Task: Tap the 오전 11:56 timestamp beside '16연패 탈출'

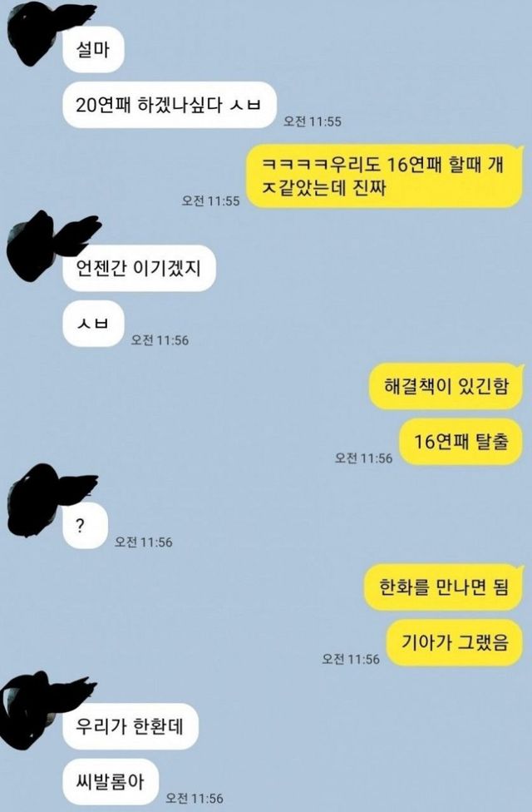Action: coord(363,458)
